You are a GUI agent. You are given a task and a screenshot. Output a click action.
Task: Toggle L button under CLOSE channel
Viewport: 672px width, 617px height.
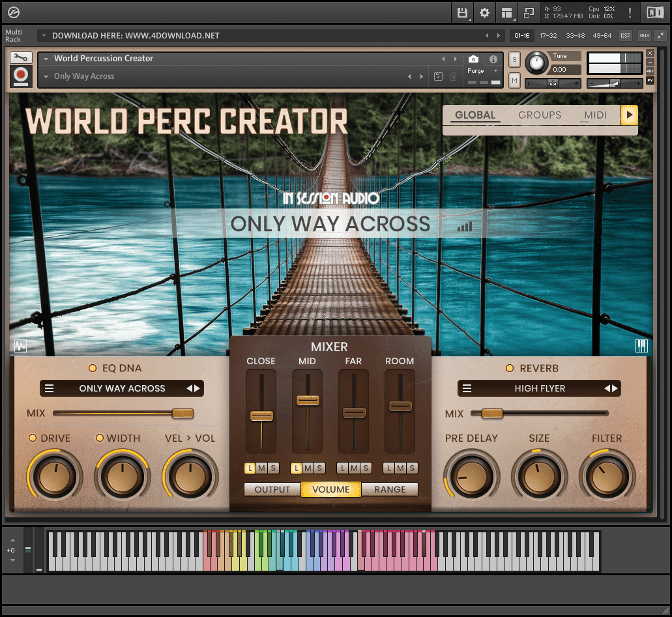coord(250,468)
